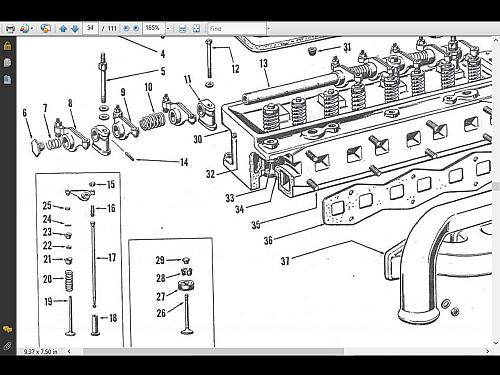The height and width of the screenshot is (375, 500).
Task: Expand the zoom level dropdown arrow
Action: point(168,29)
